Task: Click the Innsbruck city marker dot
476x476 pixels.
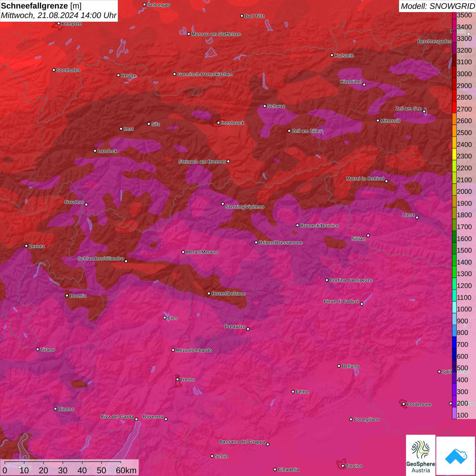Action: (x=219, y=123)
